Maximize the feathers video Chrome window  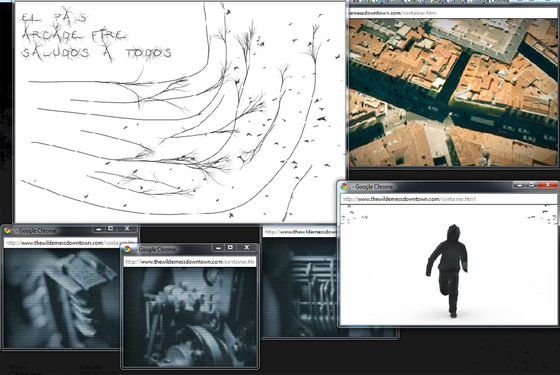pyautogui.click(x=111, y=229)
